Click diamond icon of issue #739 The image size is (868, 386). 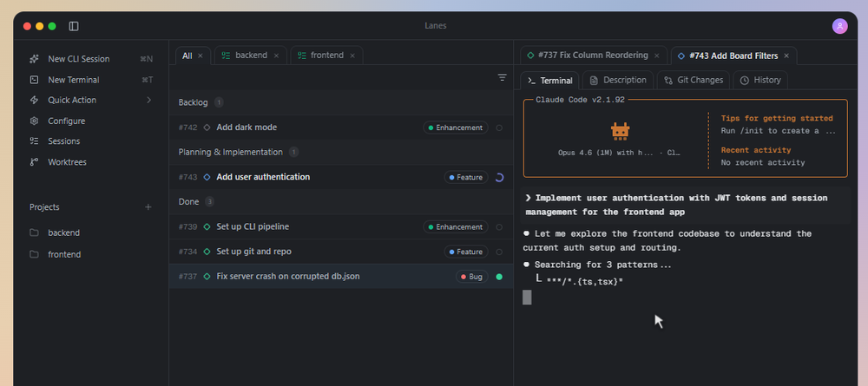(x=207, y=227)
